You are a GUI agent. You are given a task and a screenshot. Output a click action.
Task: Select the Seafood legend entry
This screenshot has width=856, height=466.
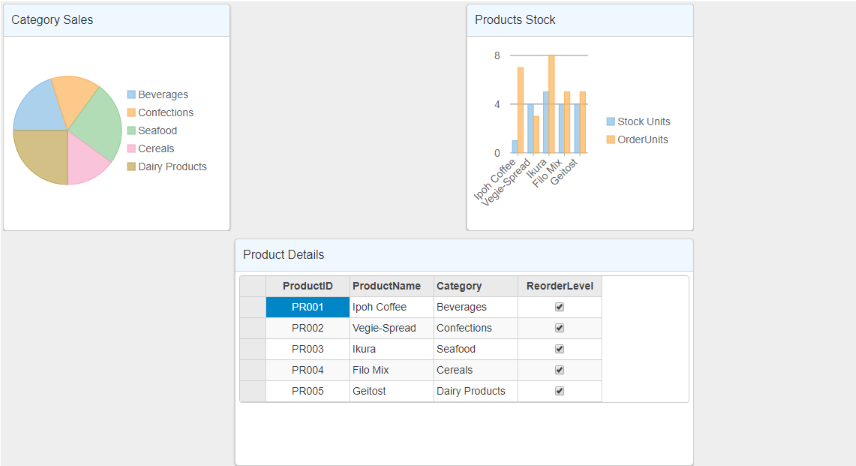coord(157,131)
